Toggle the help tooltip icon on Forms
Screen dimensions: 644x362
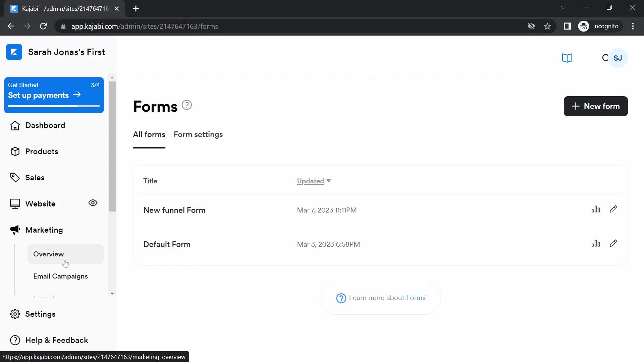(186, 105)
